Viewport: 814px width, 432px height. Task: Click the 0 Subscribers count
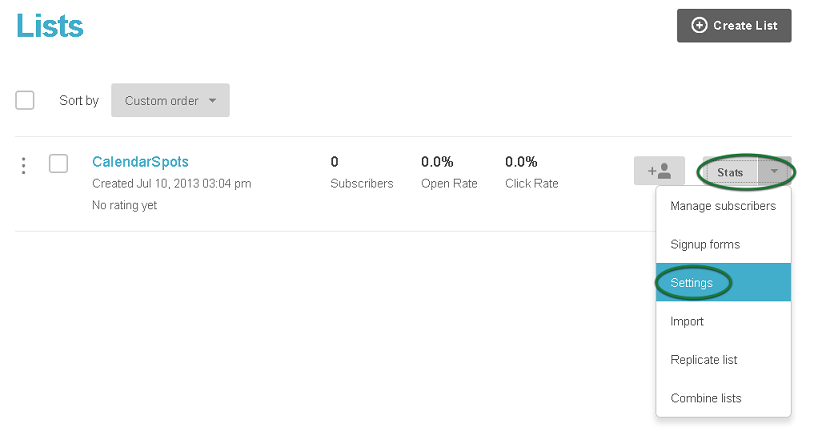[x=362, y=172]
